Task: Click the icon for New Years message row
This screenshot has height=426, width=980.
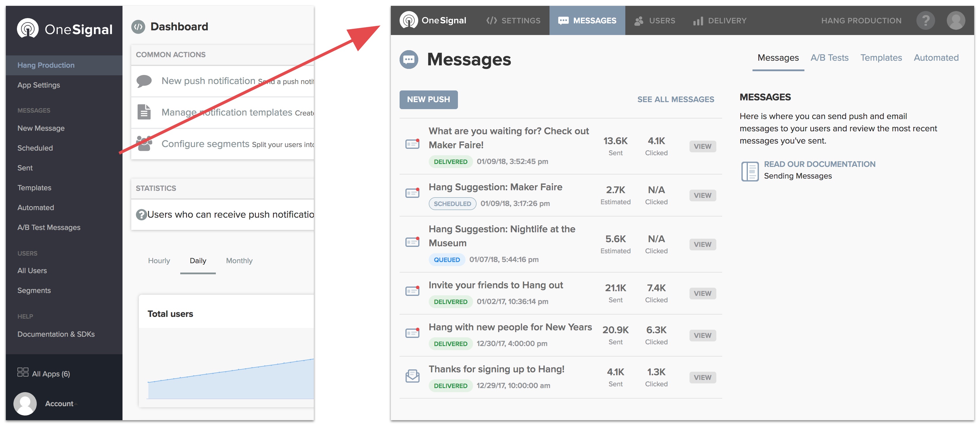Action: (412, 333)
